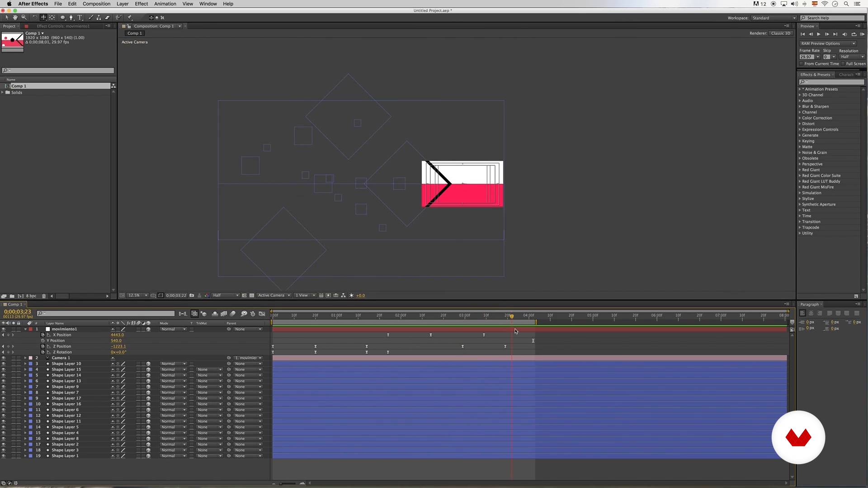Hide the movimiento1 layer eye
Image resolution: width=868 pixels, height=488 pixels.
pyautogui.click(x=4, y=329)
